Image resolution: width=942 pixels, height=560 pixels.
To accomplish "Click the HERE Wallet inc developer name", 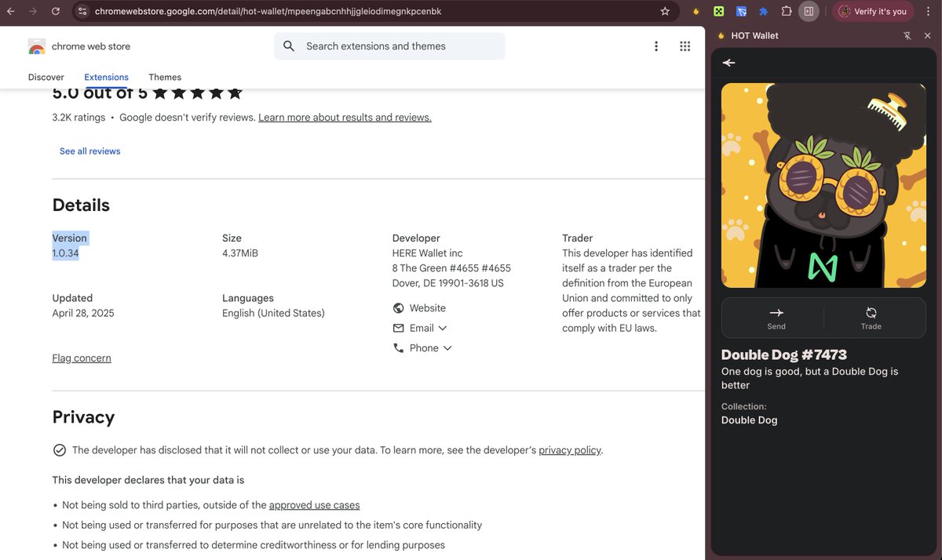I will 428,253.
